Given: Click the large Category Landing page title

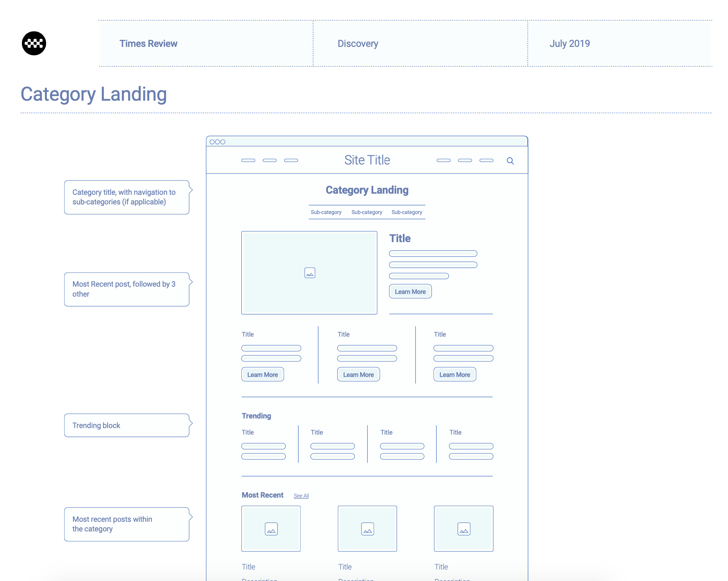Looking at the screenshot, I should [93, 95].
